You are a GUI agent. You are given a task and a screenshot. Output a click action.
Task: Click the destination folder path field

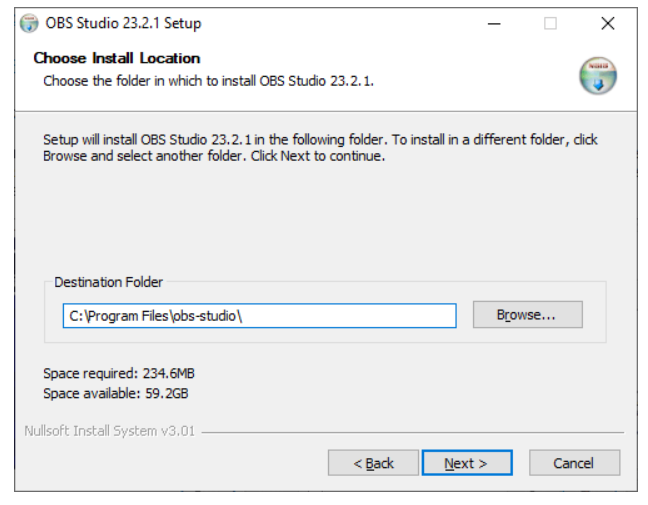(259, 316)
